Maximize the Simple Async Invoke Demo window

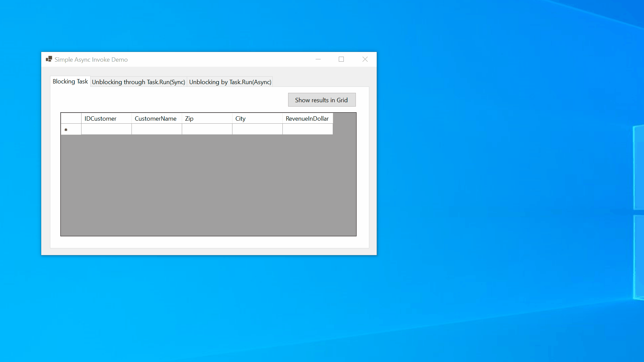[341, 59]
